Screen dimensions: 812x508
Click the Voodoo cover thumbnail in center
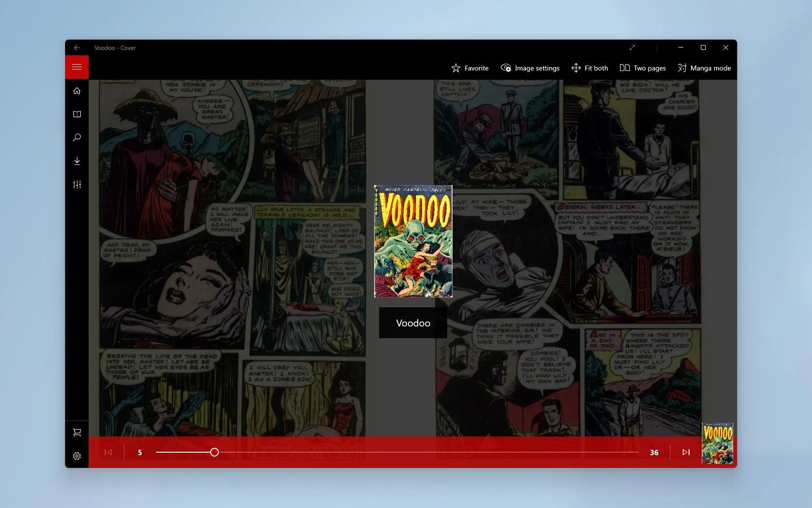pos(413,241)
